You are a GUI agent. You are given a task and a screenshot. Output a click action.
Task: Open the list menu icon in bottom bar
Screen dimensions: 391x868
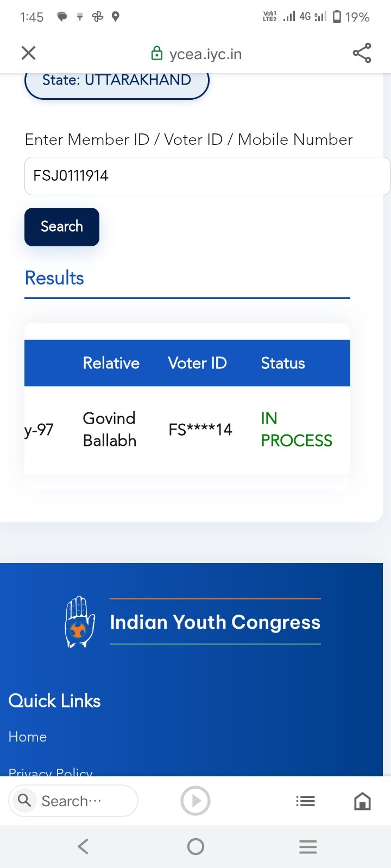305,801
